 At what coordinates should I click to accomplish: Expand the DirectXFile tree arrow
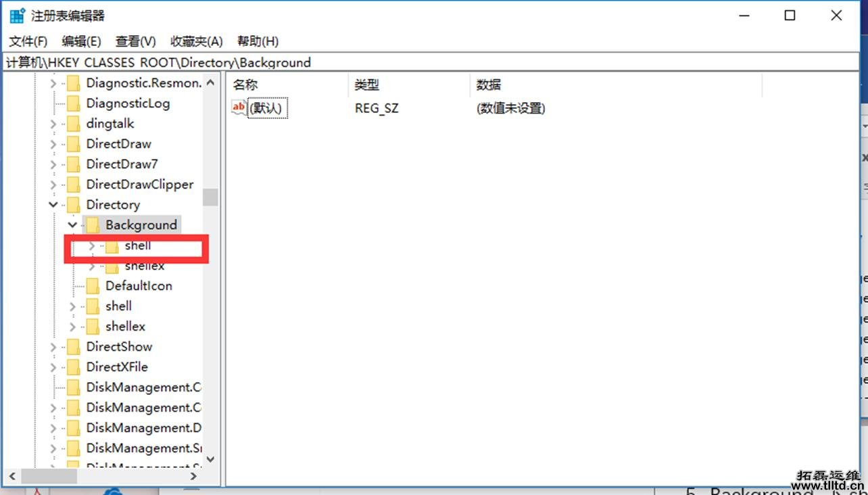pos(53,367)
